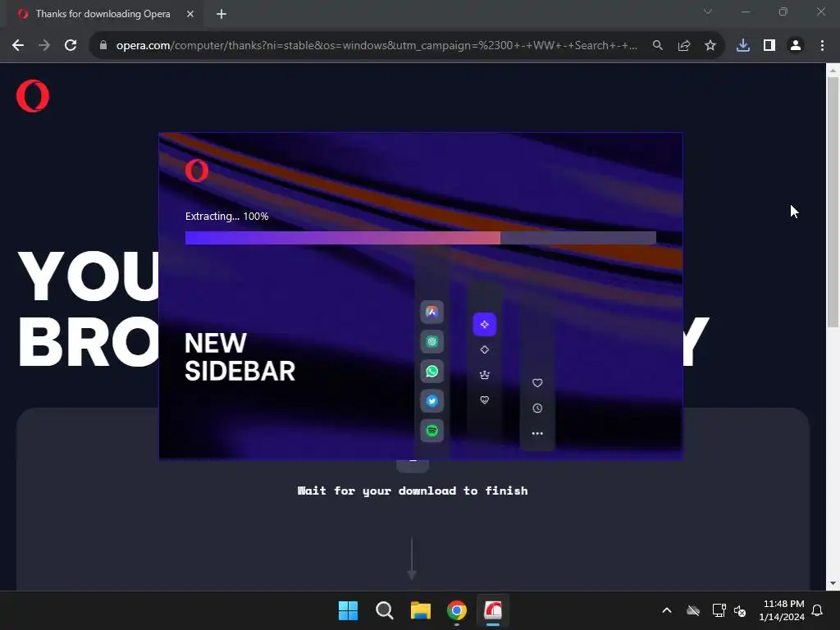Click the WhatsApp sidebar icon
Screen dimensions: 840x630
431,372
